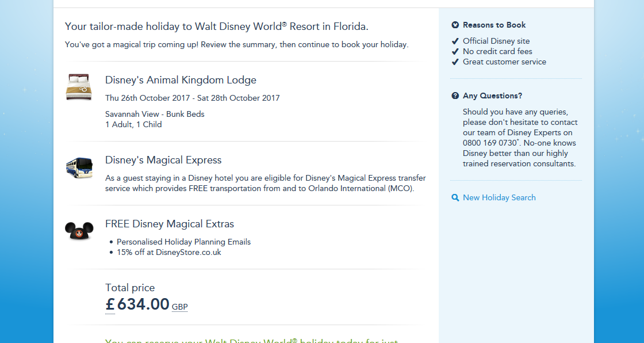Click the Reasons to Book Mickey icon
Screen dimensions: 644x343
455,25
